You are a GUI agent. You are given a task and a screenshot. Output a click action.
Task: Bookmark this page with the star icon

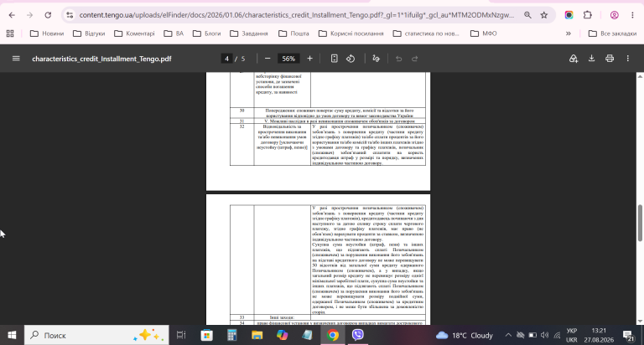coord(544,15)
